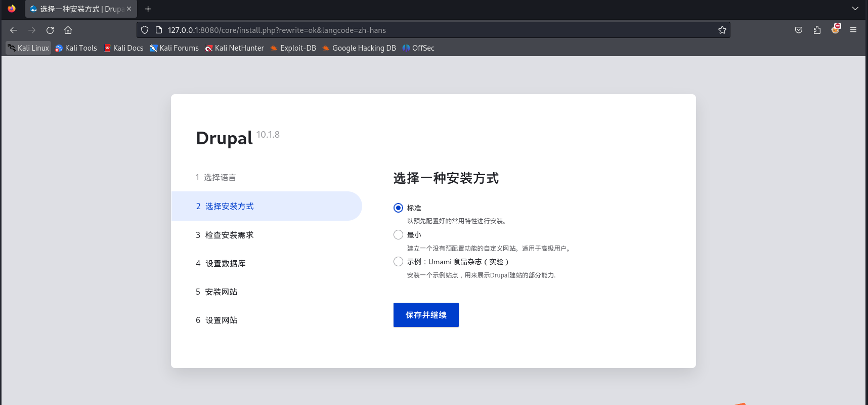Open the Kali Linux bookmark
Viewport: 868px width, 405px height.
click(28, 48)
